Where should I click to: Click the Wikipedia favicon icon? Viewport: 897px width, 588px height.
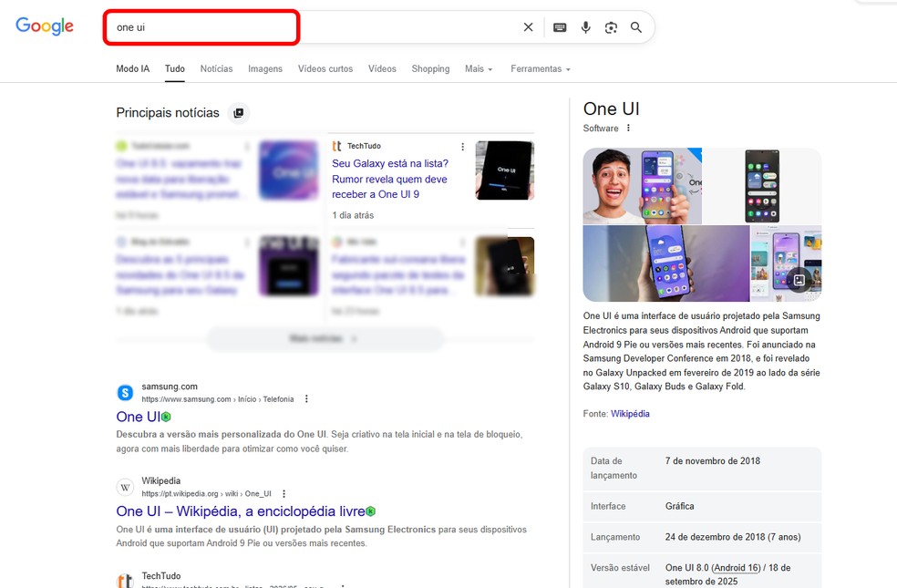(125, 488)
